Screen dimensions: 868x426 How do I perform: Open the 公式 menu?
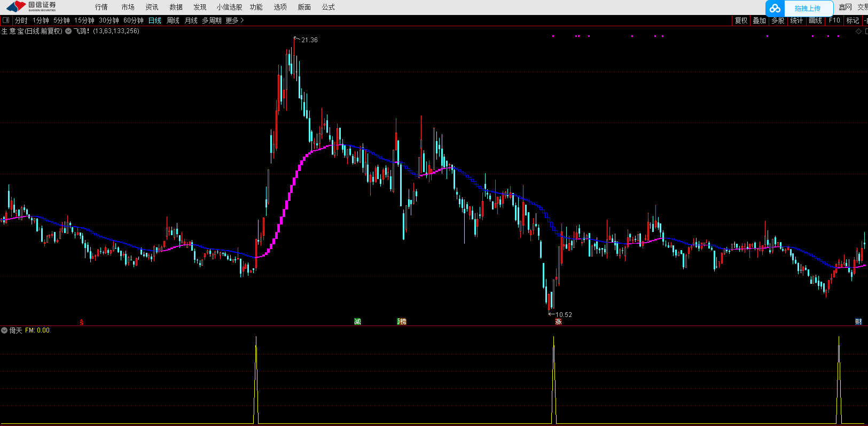click(328, 7)
